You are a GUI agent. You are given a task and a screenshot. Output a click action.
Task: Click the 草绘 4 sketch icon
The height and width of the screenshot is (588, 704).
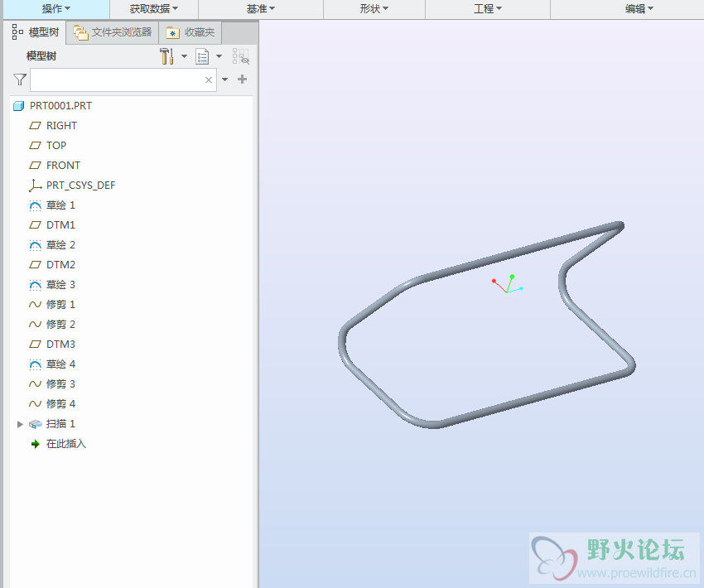point(35,364)
